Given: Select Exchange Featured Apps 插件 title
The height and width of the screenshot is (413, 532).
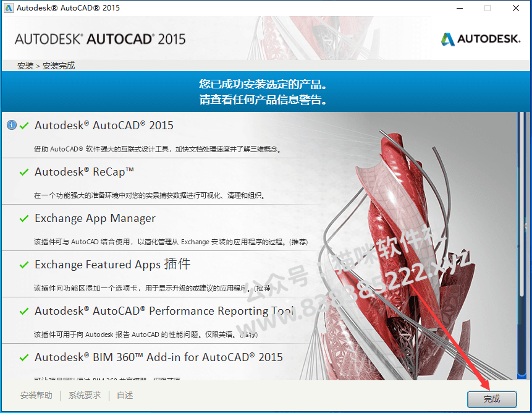Looking at the screenshot, I should pos(112,265).
